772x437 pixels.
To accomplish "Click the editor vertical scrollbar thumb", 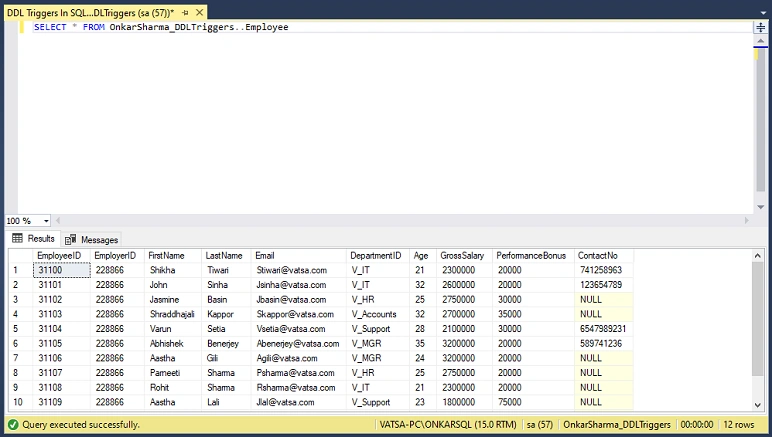I will 761,119.
